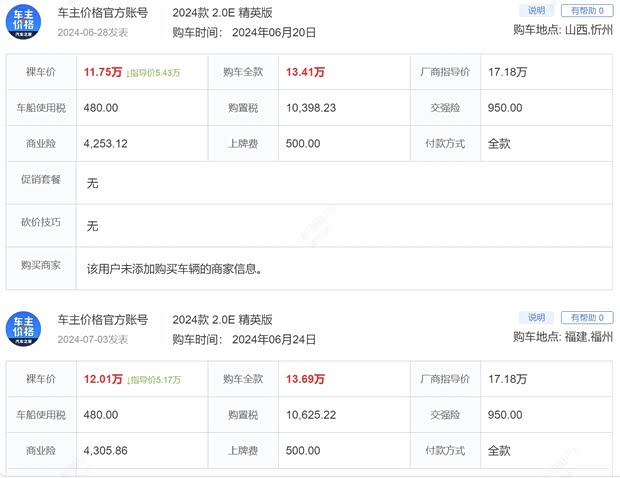Click the 购买商家 merchant info message

click(175, 268)
